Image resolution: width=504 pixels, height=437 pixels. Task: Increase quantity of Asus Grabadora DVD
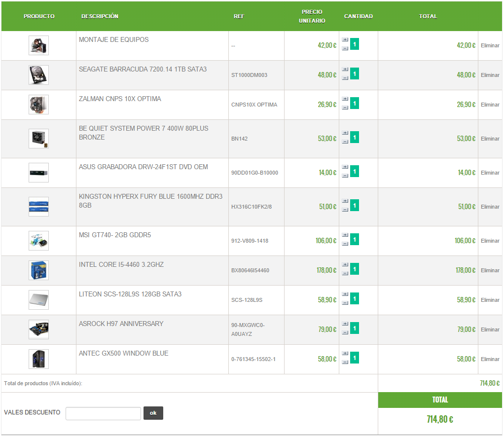point(345,167)
